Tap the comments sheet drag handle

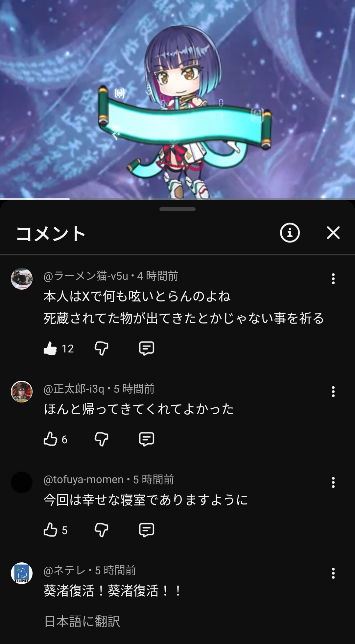point(177,209)
